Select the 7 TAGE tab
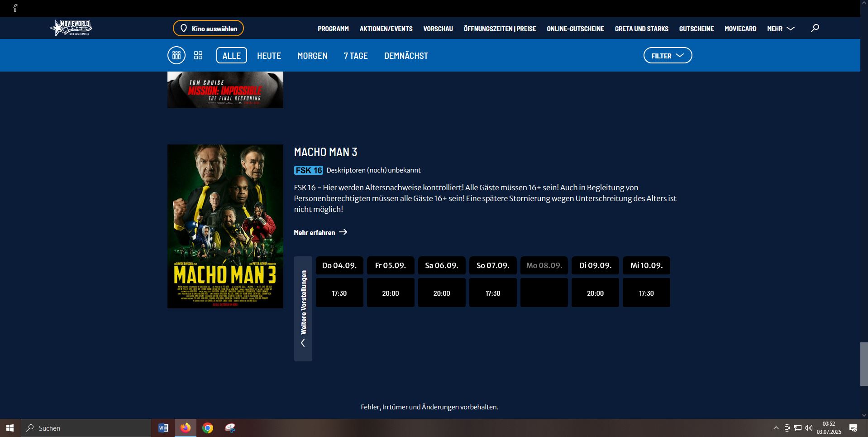This screenshot has height=437, width=868. 356,56
